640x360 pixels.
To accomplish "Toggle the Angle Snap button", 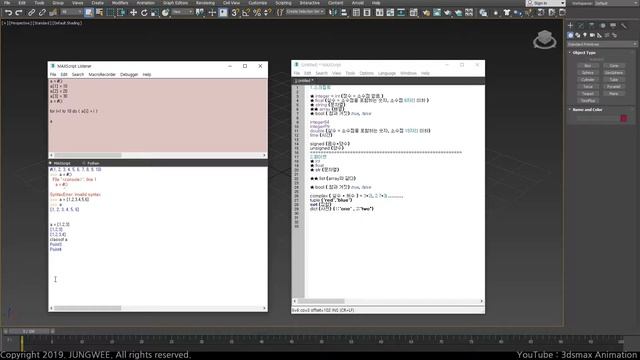I will [x=246, y=13].
